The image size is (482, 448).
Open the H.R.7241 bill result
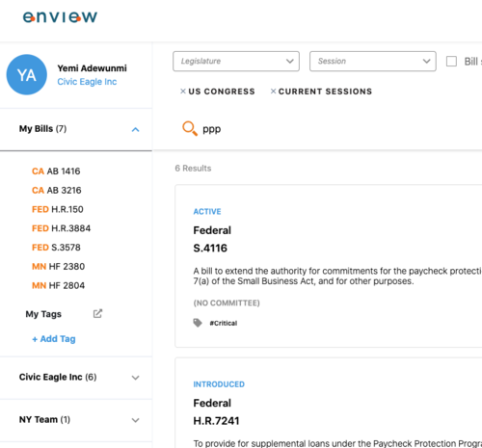(x=216, y=421)
